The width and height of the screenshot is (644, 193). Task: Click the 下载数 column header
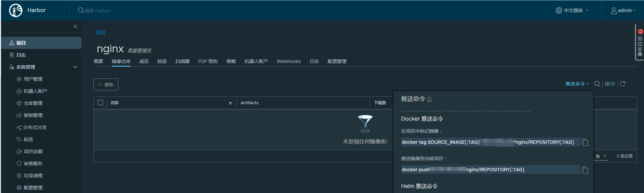click(x=380, y=103)
